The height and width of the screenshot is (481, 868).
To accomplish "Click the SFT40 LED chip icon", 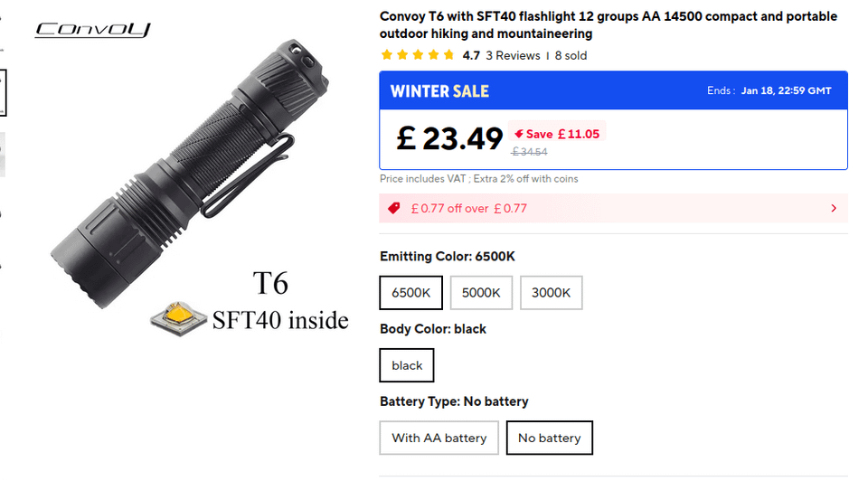I will tap(176, 318).
